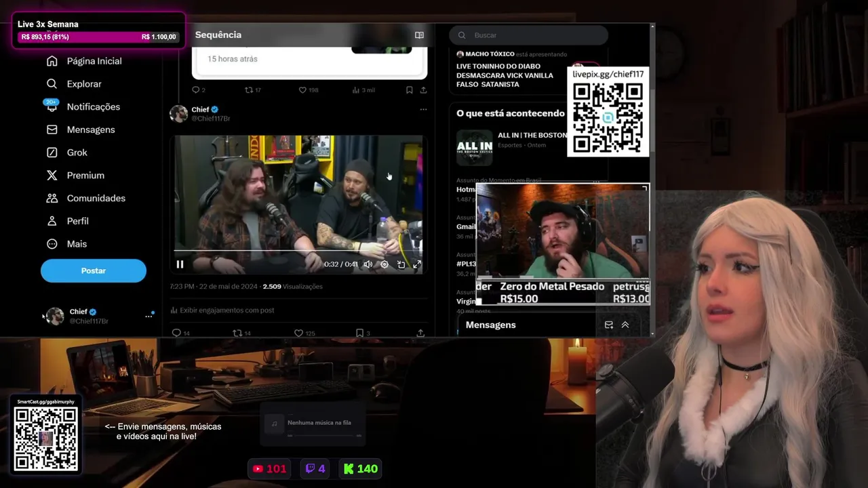Bookmark Chief's post with 3 bookmarks

click(359, 333)
